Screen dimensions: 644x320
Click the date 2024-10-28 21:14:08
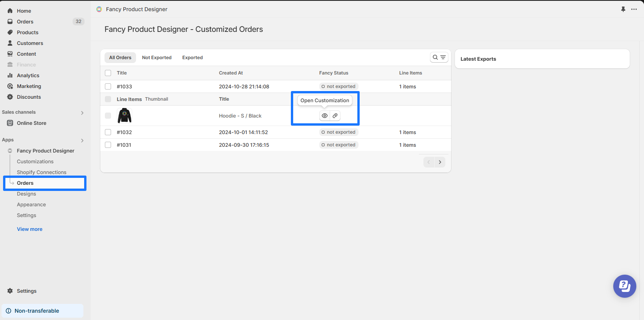click(244, 86)
